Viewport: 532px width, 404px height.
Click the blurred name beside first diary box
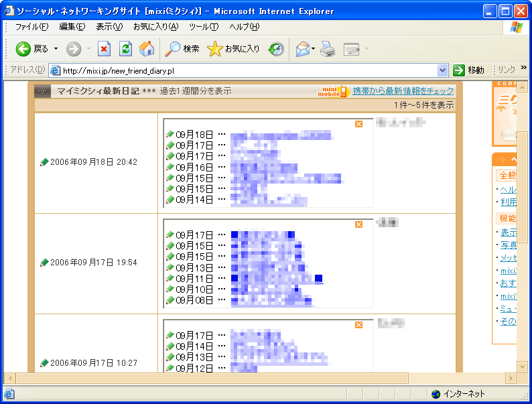pyautogui.click(x=401, y=123)
